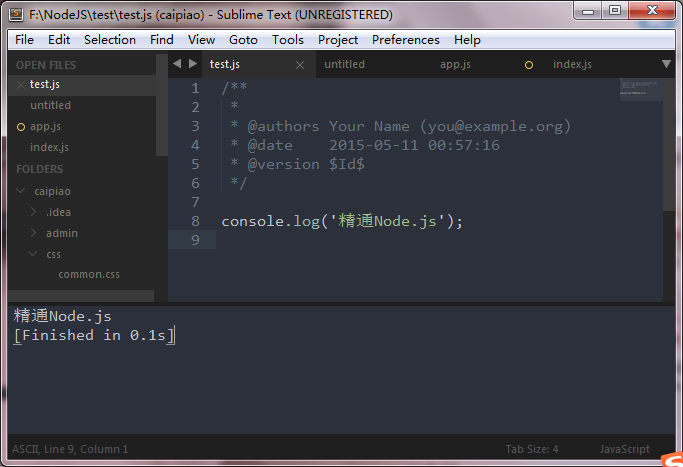
Task: Open the Preferences menu
Action: click(405, 40)
